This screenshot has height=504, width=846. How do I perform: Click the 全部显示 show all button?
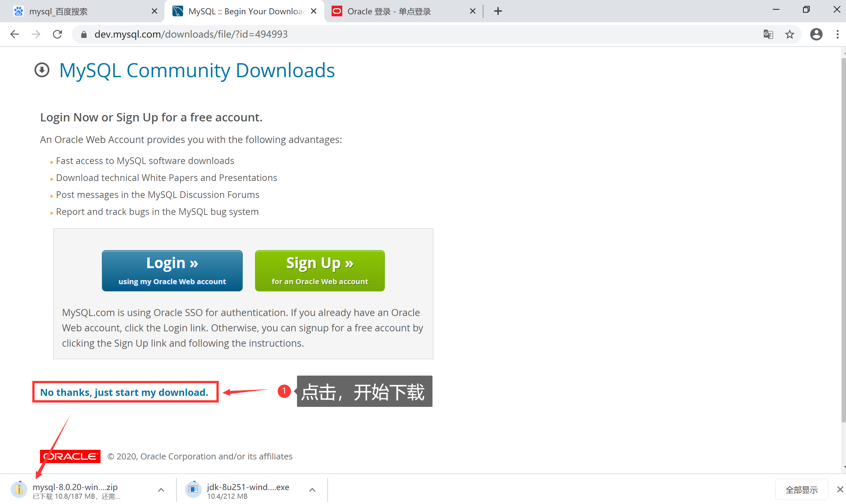tap(801, 490)
